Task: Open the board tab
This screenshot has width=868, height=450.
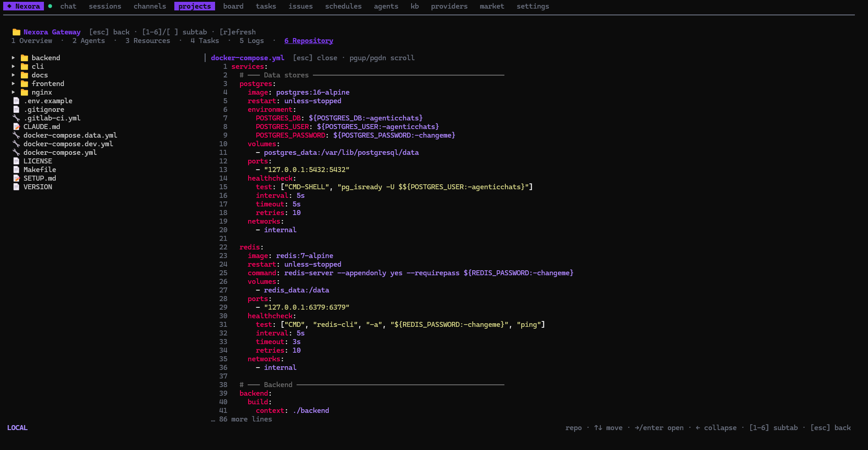Action: [233, 6]
